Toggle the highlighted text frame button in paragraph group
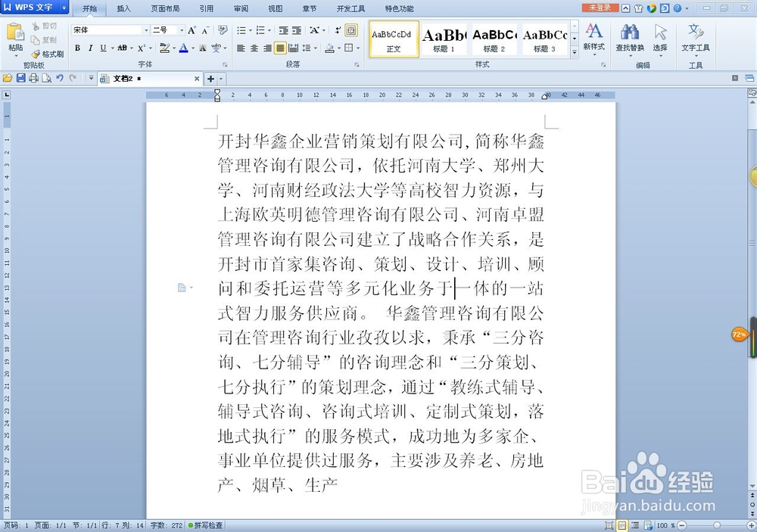 tap(351, 30)
